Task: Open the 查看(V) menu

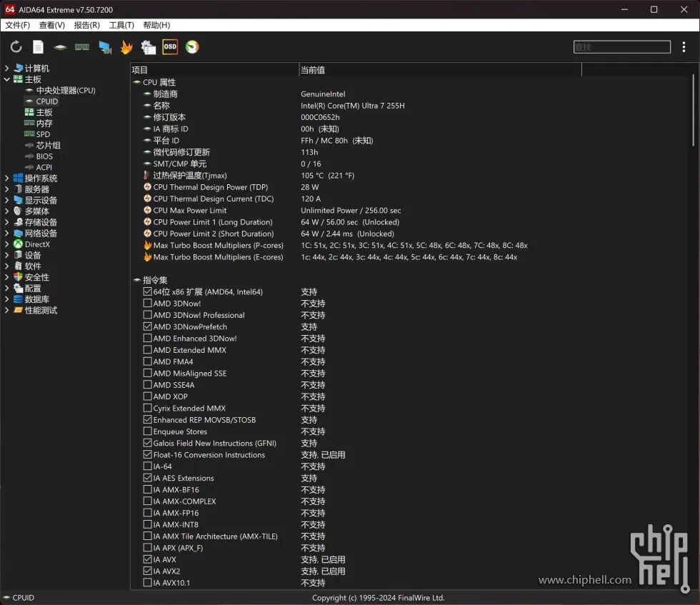Action: [x=51, y=25]
